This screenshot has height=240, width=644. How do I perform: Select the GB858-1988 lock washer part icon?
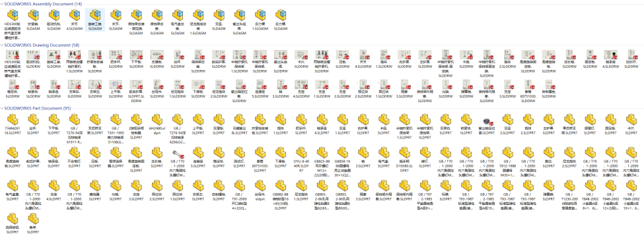pos(342,153)
